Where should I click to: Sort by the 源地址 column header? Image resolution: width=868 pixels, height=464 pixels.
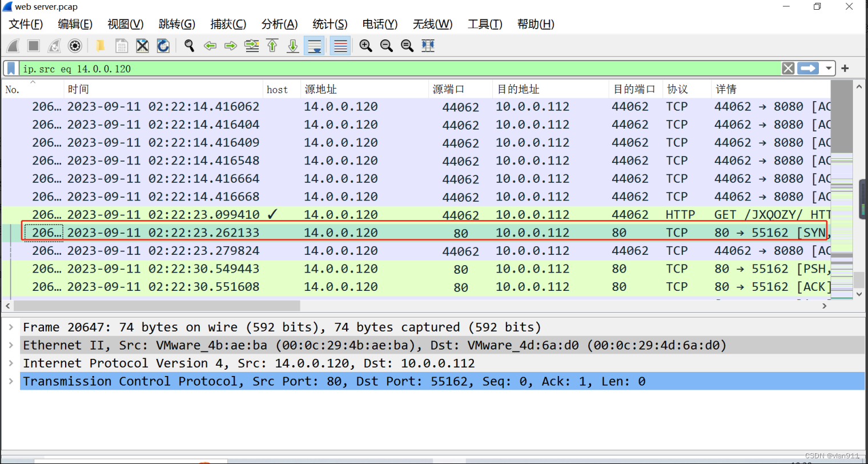364,89
